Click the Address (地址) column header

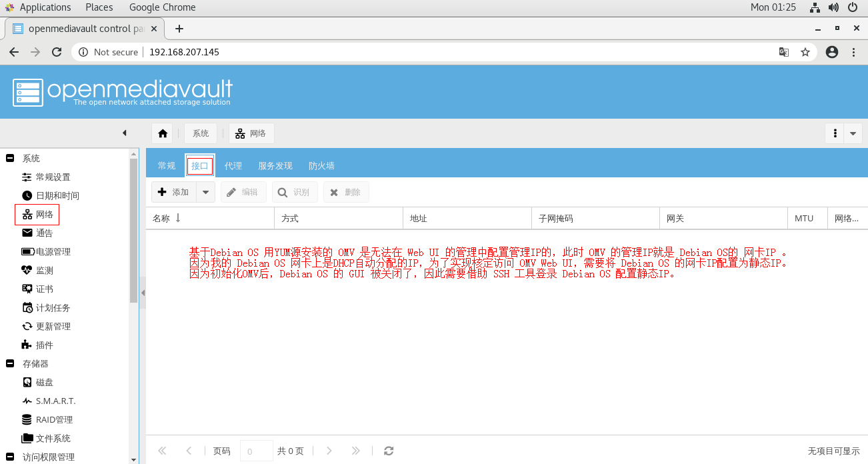[x=467, y=218]
